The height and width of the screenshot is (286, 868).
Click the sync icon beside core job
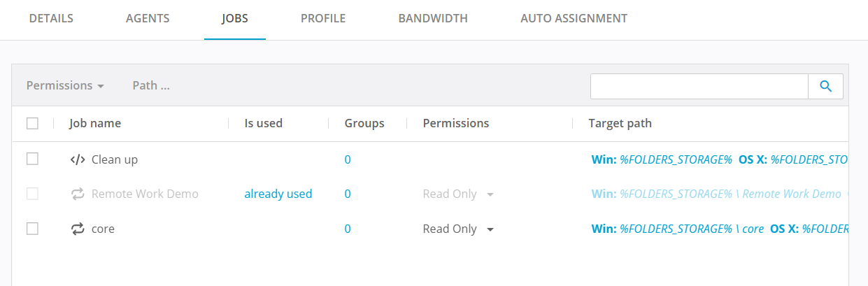[x=77, y=229]
